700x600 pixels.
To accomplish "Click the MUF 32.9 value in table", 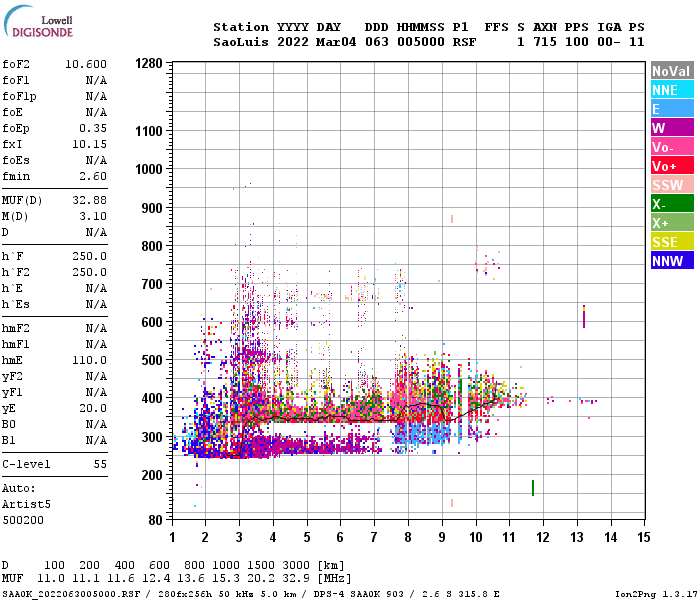I will pyautogui.click(x=296, y=579).
